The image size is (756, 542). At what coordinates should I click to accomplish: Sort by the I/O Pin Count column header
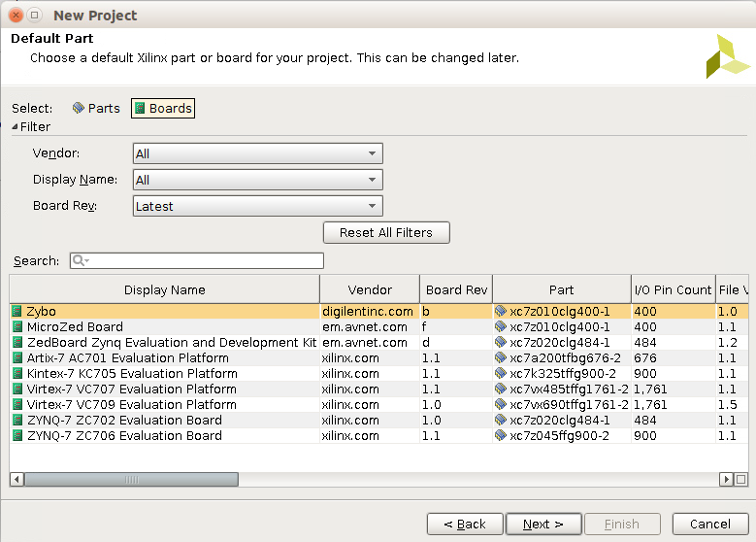click(674, 289)
